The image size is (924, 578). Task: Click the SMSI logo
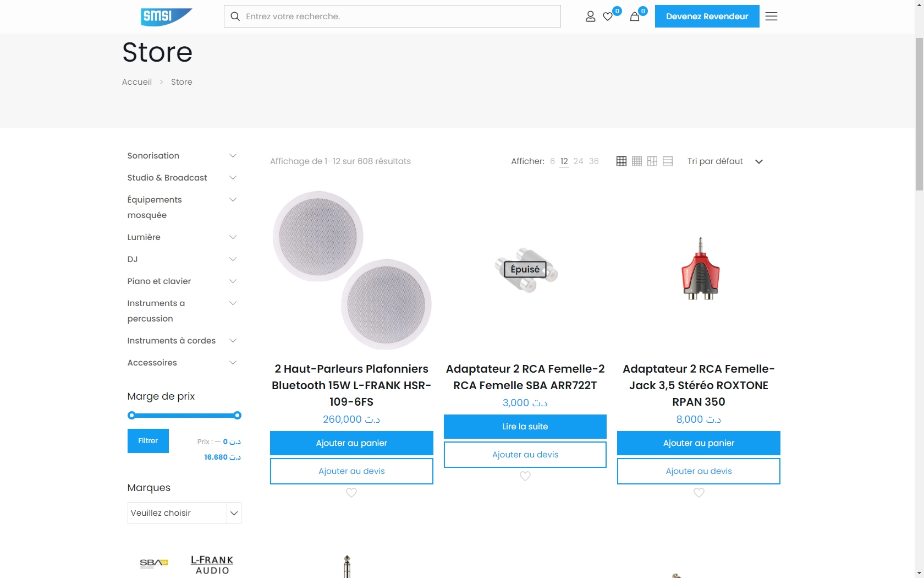[x=166, y=17]
